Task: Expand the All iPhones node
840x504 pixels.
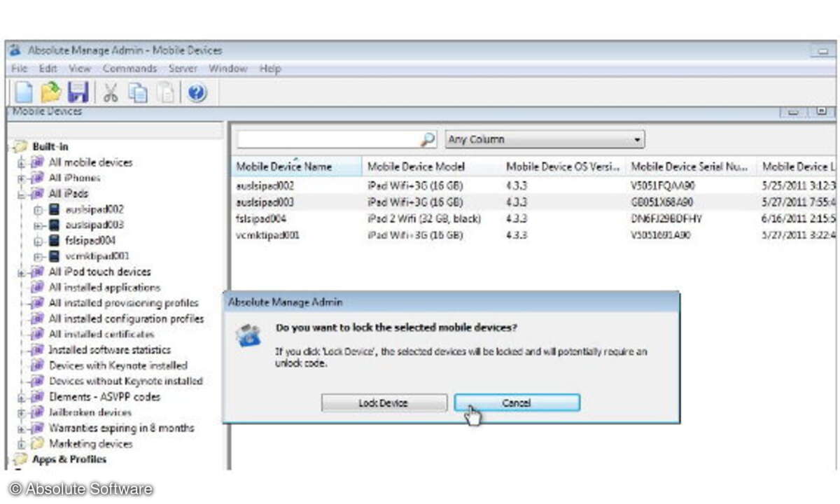Action: pyautogui.click(x=22, y=178)
